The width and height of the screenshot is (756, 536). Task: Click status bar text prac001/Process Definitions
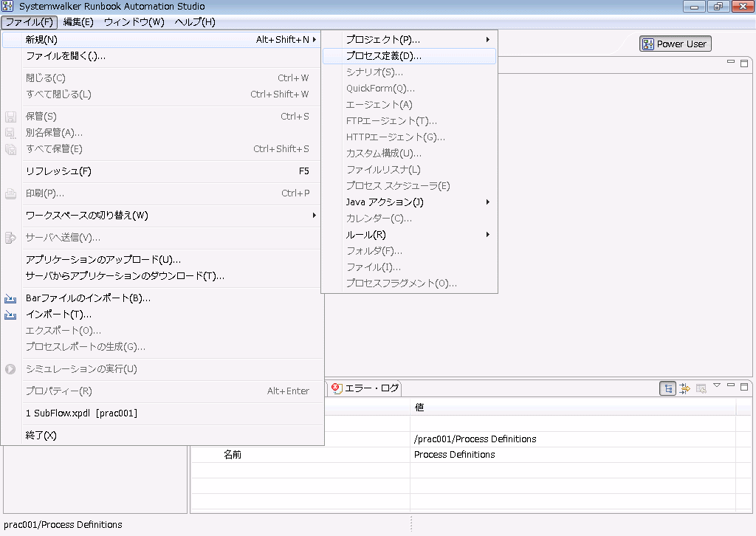(63, 525)
